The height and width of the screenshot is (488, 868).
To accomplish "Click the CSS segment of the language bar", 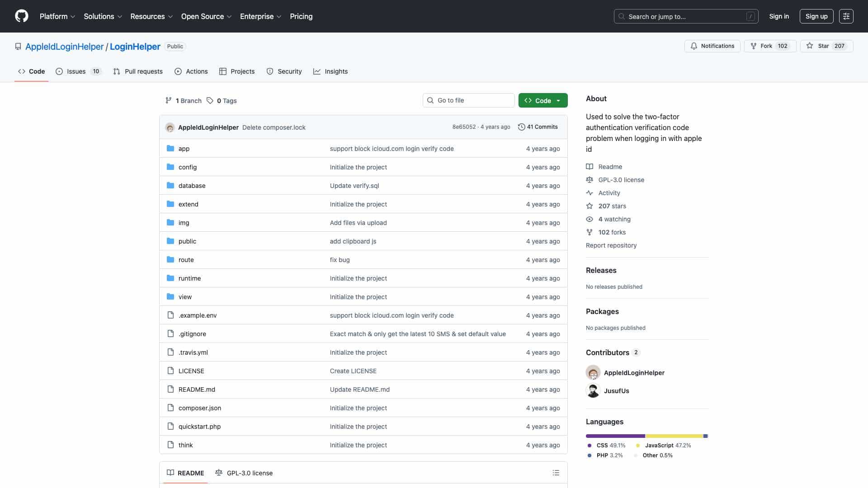I will [615, 436].
